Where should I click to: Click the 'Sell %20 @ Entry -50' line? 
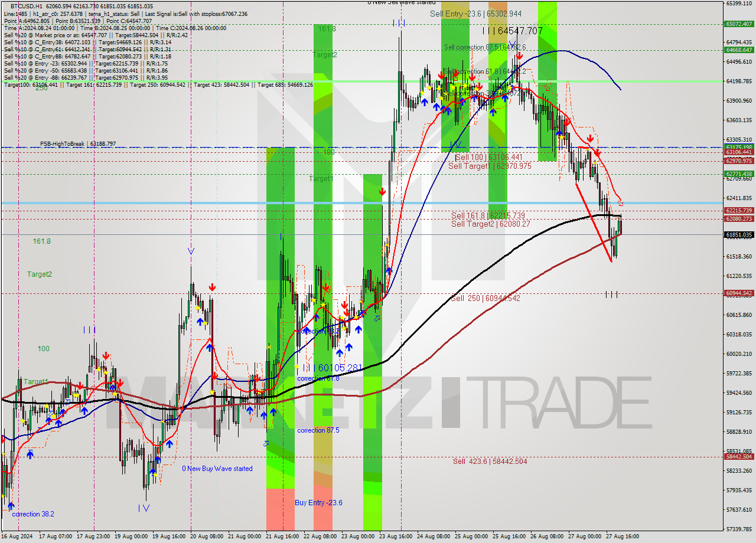86,70
